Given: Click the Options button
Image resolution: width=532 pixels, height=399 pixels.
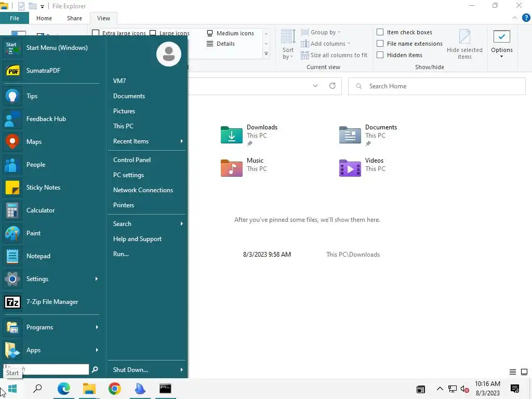Looking at the screenshot, I should pos(501,44).
